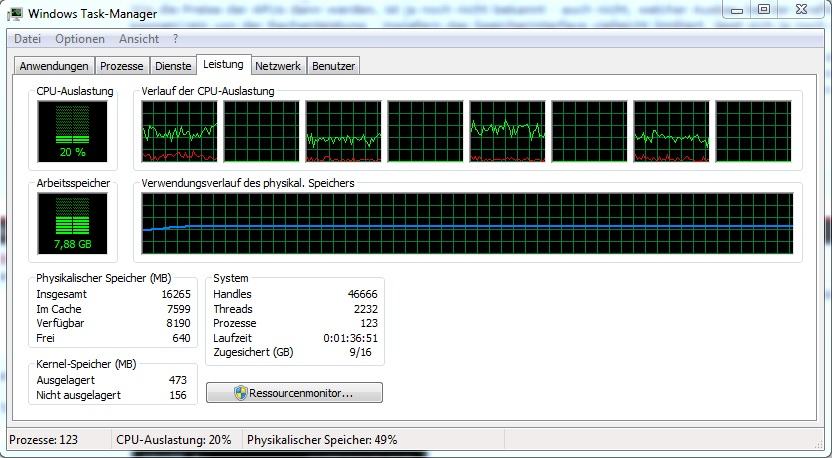The image size is (832, 458).
Task: Click the Laufzeit value 0:01:36:51
Action: (351, 338)
